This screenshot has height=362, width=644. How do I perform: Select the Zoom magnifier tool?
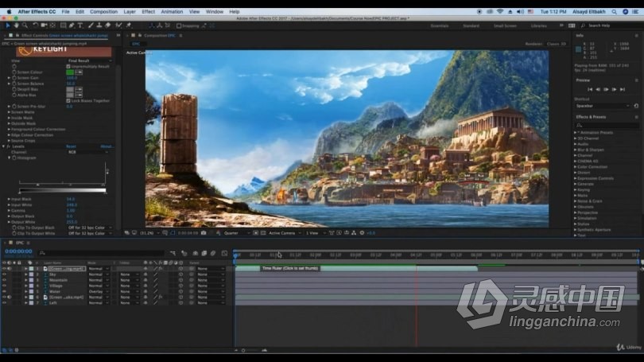point(25,25)
